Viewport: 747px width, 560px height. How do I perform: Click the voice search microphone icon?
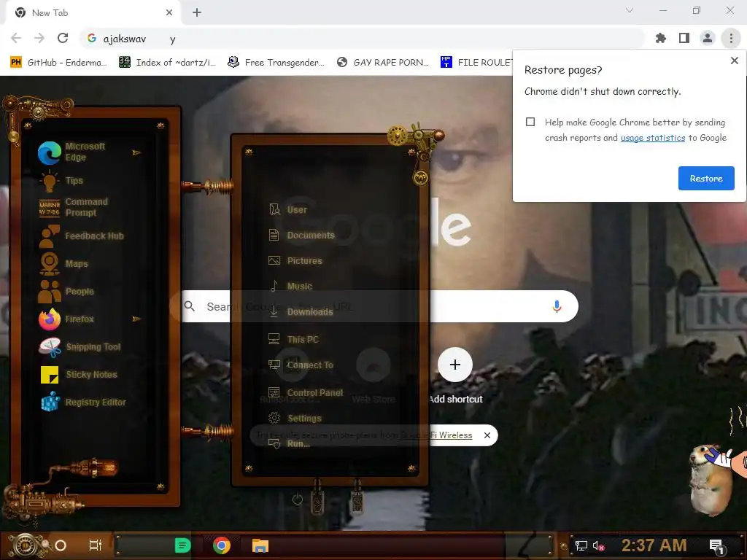557,306
